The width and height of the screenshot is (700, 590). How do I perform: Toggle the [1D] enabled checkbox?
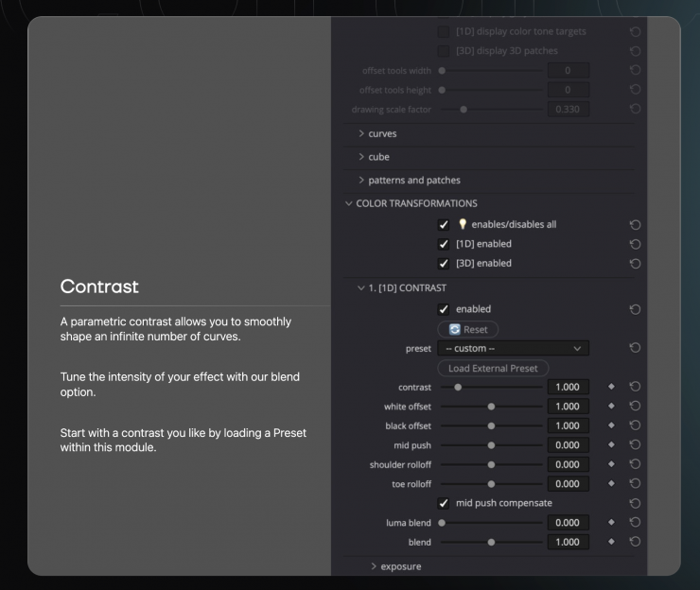tap(444, 244)
